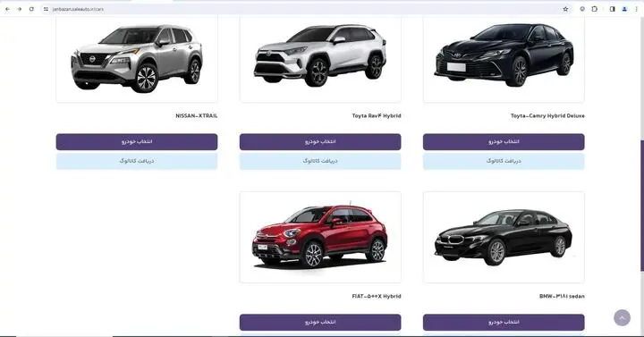Open the browser extensions puzzle icon

(594, 9)
